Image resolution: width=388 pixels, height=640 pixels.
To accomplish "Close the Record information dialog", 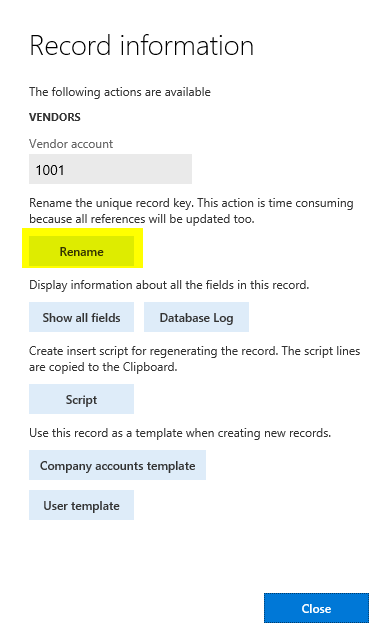I will click(316, 608).
